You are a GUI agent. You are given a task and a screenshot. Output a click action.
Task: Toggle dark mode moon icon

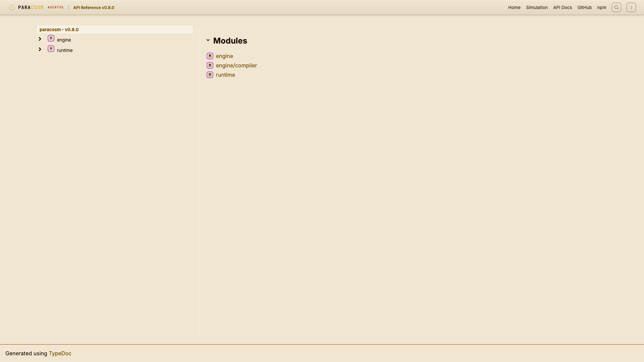click(x=631, y=7)
